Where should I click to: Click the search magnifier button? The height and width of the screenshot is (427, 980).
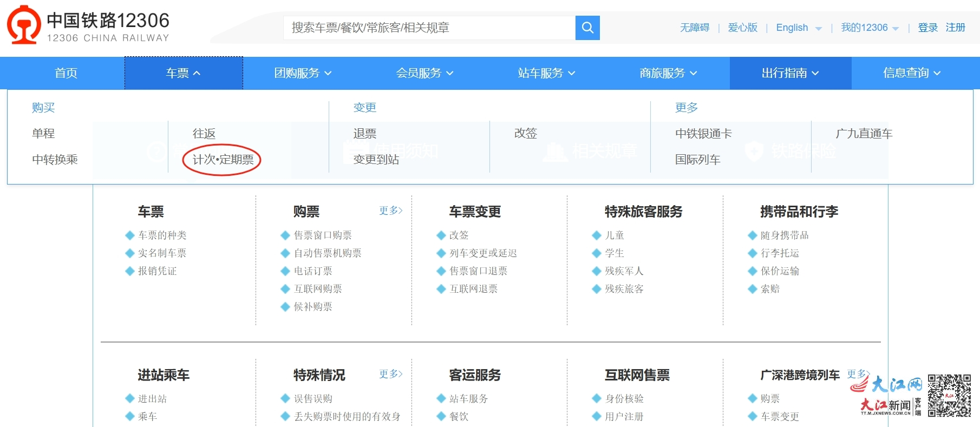point(587,28)
